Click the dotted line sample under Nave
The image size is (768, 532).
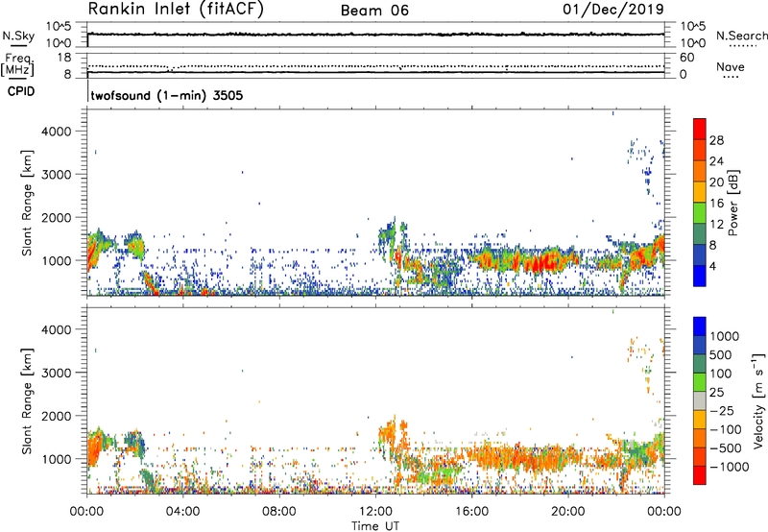pyautogui.click(x=731, y=77)
